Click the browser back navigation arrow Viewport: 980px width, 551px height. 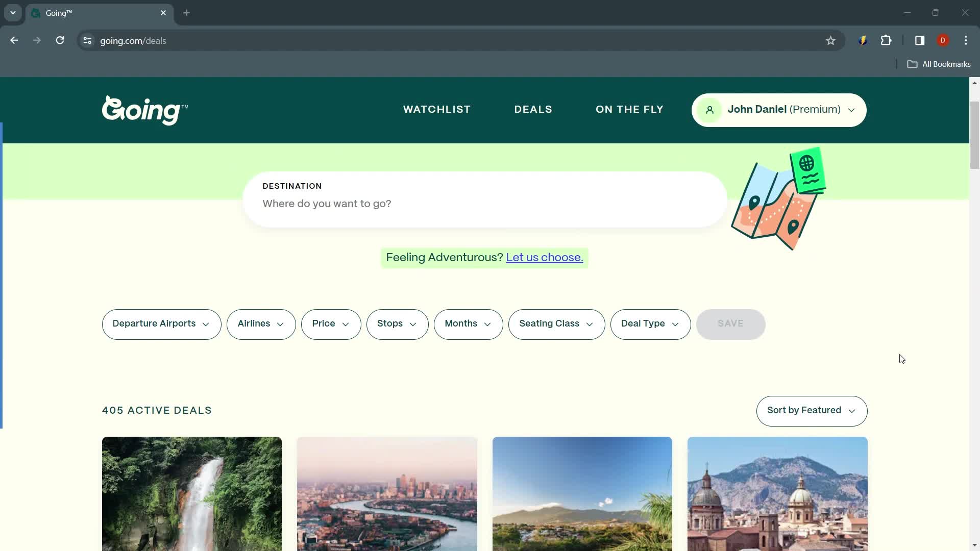[14, 40]
